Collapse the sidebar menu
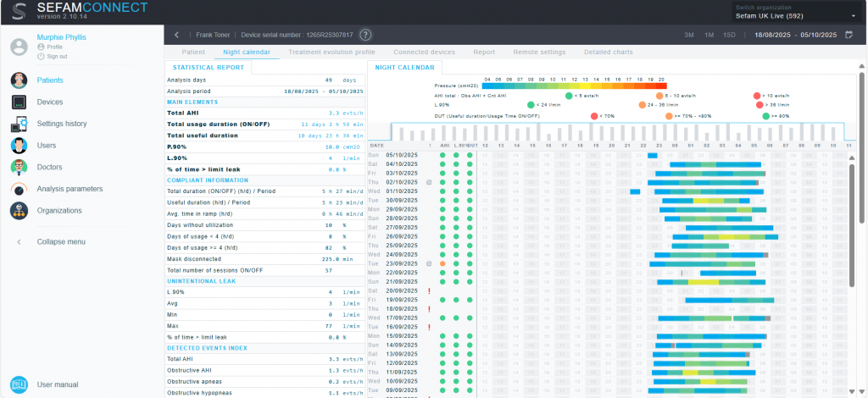The image size is (868, 398). point(60,242)
